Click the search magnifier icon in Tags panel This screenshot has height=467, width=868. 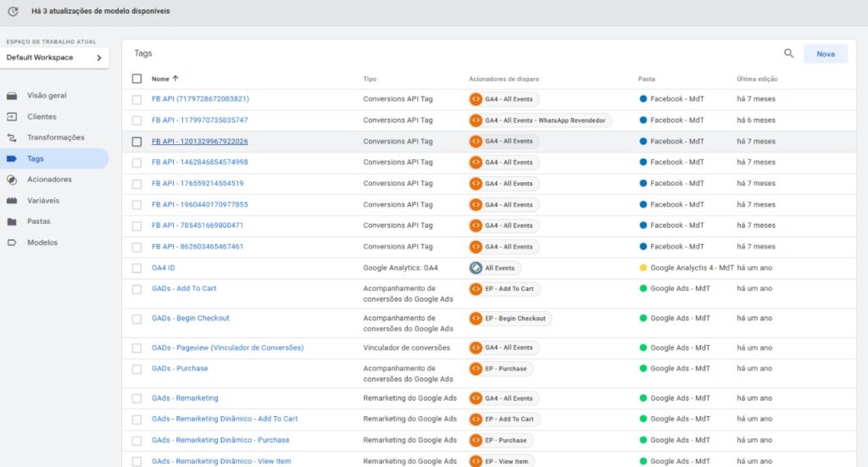coord(788,53)
